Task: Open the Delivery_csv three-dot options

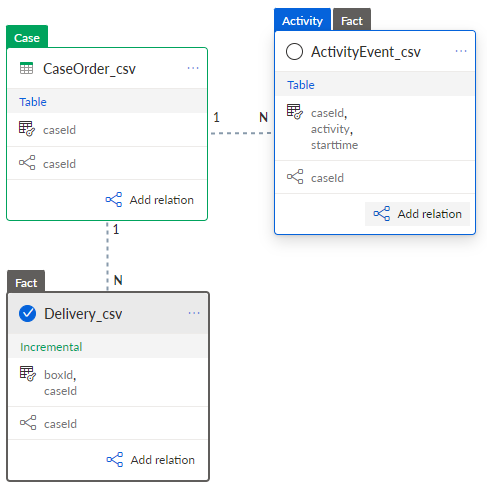Action: [x=194, y=313]
